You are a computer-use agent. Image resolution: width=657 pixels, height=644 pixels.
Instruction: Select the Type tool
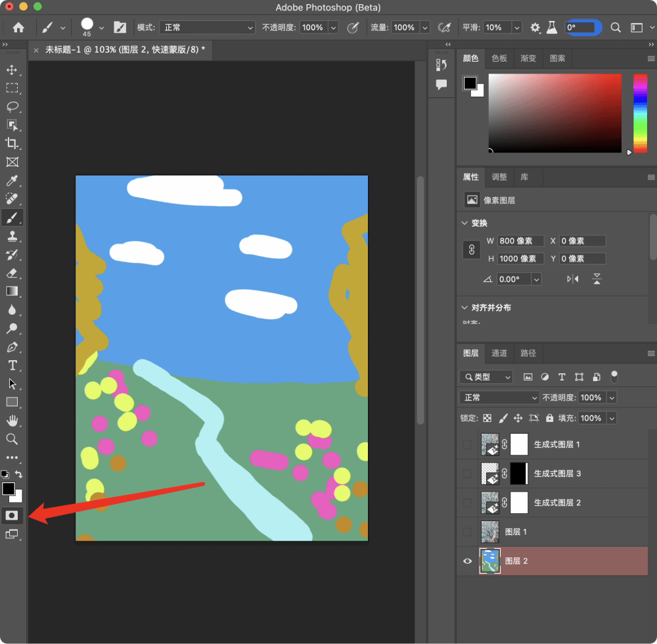[12, 365]
